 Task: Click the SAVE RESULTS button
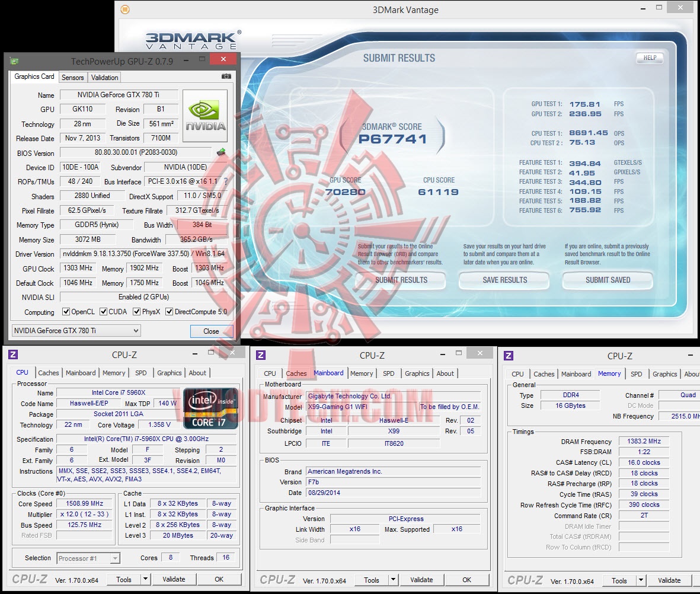tap(504, 280)
